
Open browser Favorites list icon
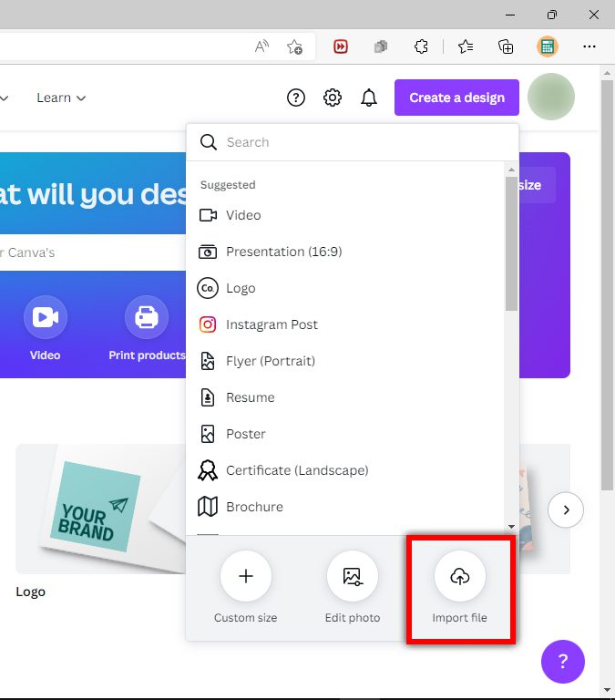[x=466, y=46]
